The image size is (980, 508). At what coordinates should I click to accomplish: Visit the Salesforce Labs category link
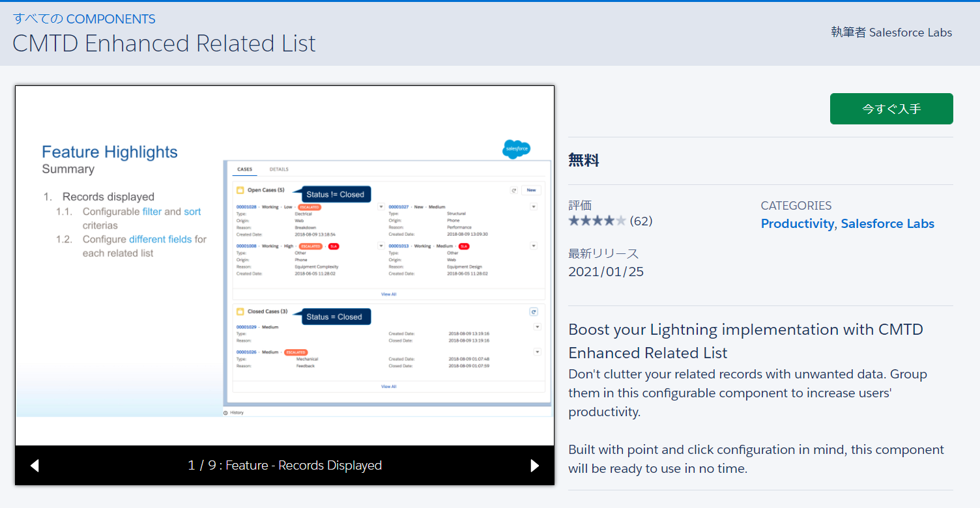pyautogui.click(x=887, y=223)
